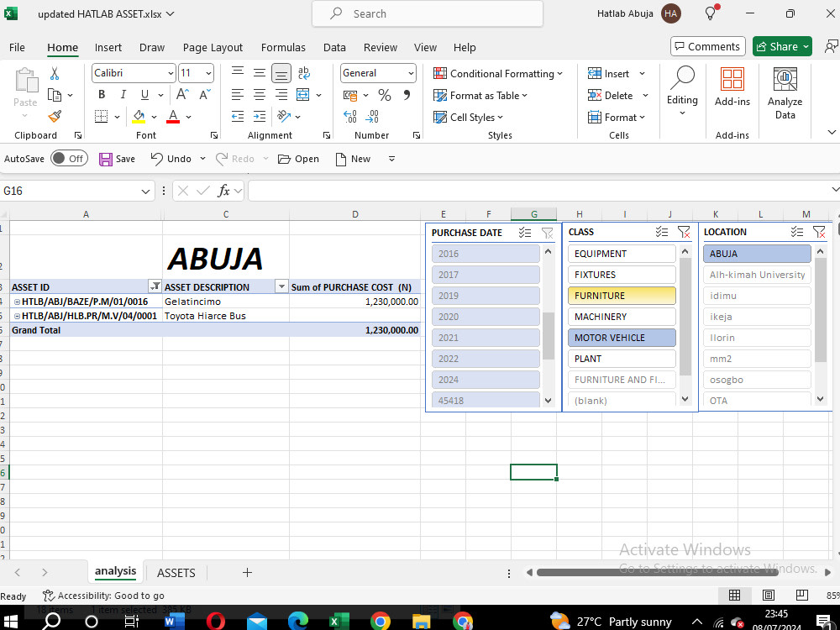Select FURNITURE in the CLASS slicer
Image resolution: width=840 pixels, height=630 pixels.
tap(622, 295)
